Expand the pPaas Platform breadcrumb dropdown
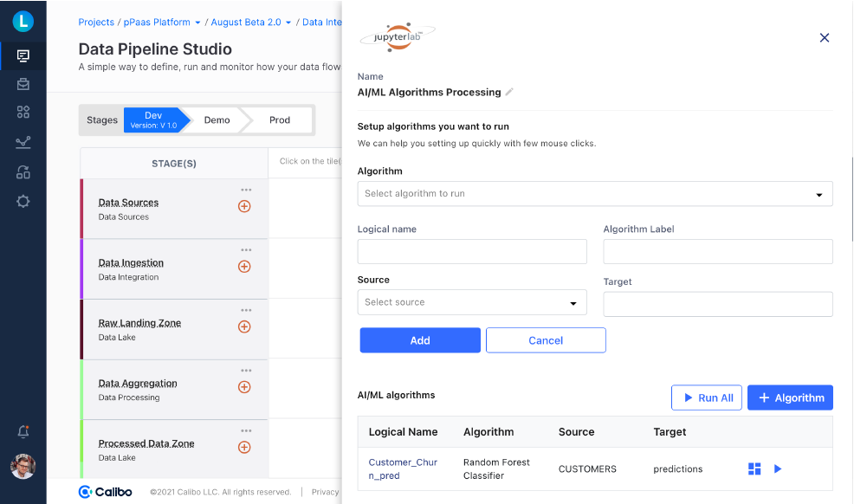Screen dimensions: 854x504 tap(197, 23)
